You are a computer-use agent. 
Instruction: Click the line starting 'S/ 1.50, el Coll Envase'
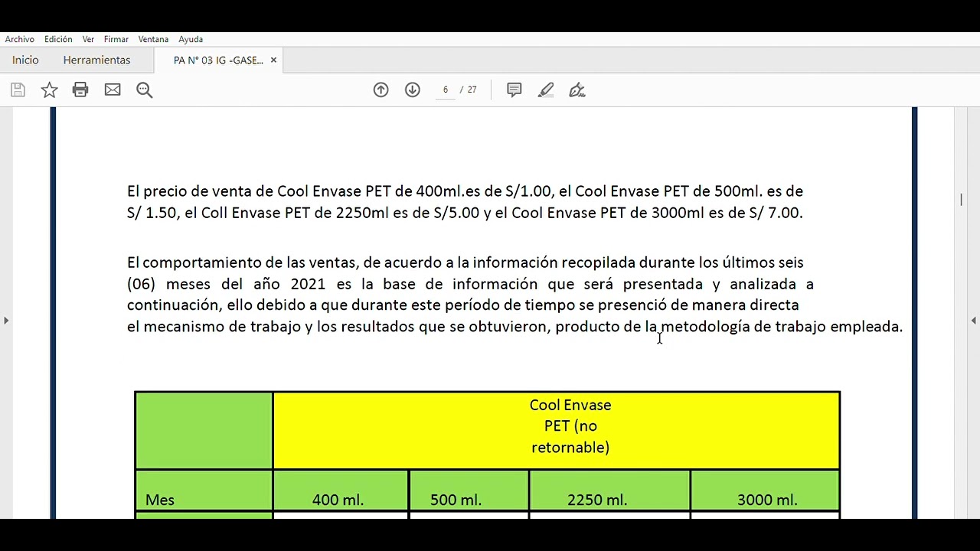tap(465, 213)
